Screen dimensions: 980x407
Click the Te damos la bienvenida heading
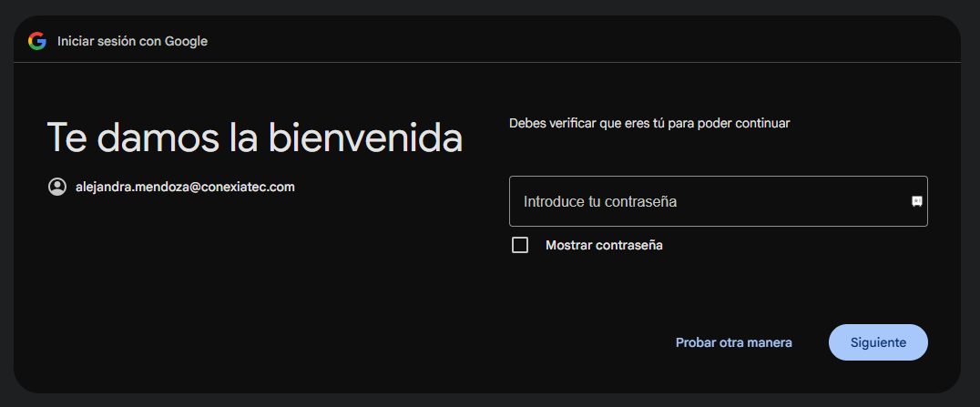255,137
